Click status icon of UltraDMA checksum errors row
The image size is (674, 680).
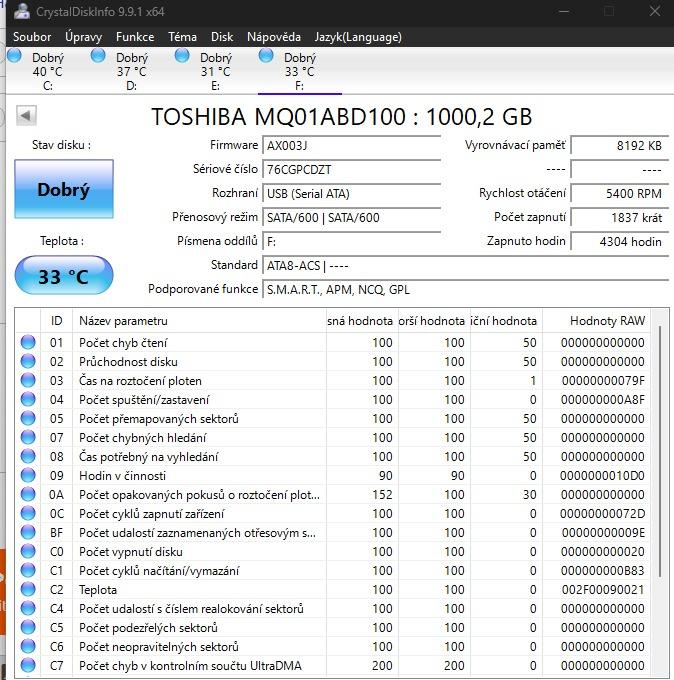tap(28, 666)
